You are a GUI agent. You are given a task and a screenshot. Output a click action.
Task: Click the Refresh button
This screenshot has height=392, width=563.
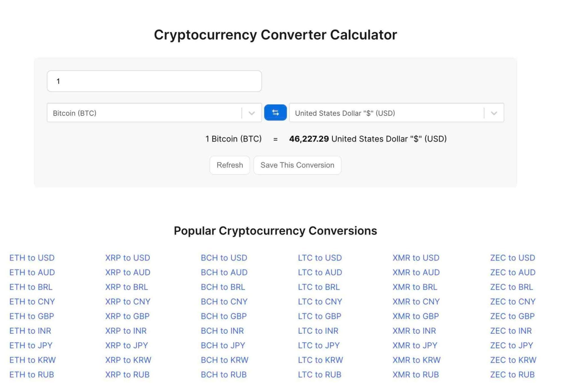230,165
